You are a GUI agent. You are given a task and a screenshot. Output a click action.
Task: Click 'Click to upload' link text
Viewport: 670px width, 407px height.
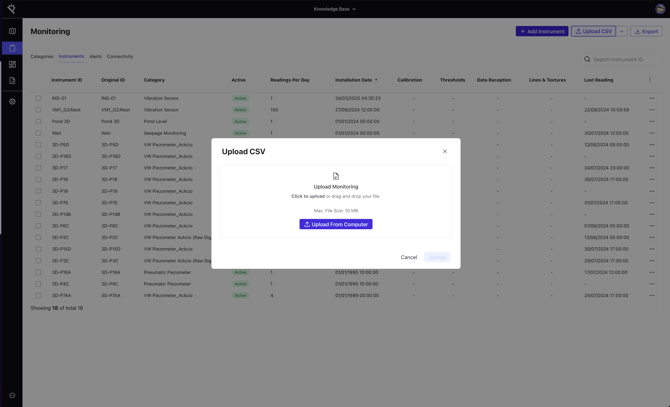pos(308,196)
